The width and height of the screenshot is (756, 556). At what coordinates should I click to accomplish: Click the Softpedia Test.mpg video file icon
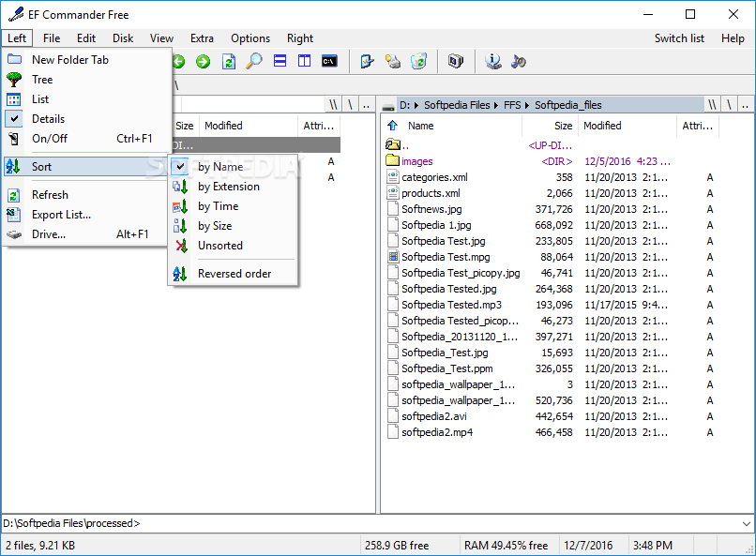point(393,257)
